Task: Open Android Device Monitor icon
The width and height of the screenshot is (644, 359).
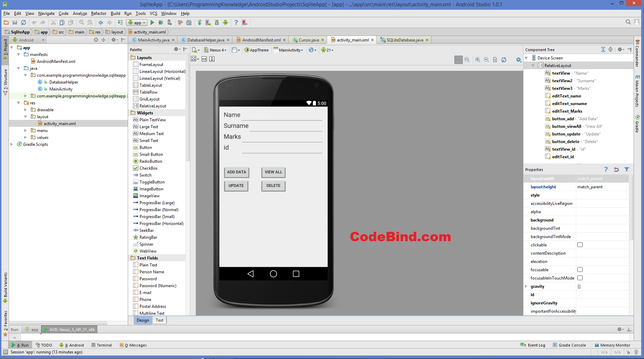Action: pyautogui.click(x=225, y=22)
